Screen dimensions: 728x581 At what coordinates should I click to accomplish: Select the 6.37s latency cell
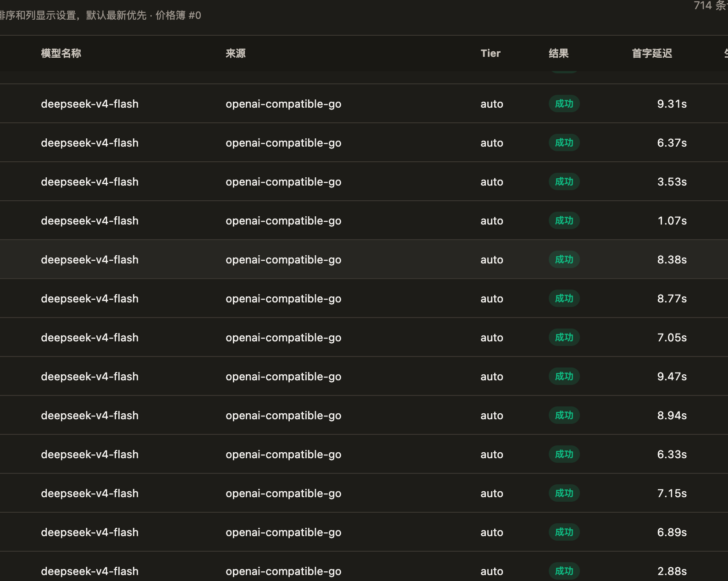coord(672,143)
